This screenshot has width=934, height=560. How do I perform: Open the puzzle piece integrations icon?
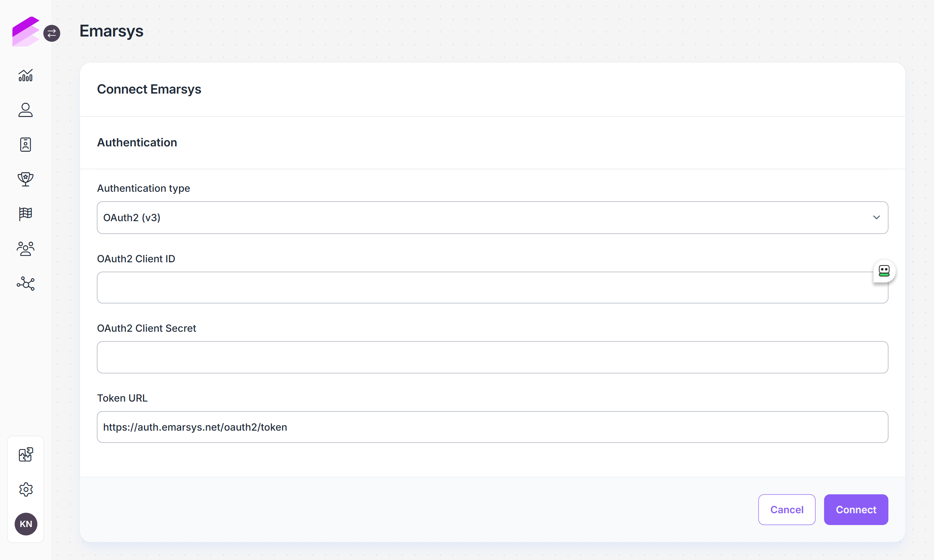click(x=26, y=455)
